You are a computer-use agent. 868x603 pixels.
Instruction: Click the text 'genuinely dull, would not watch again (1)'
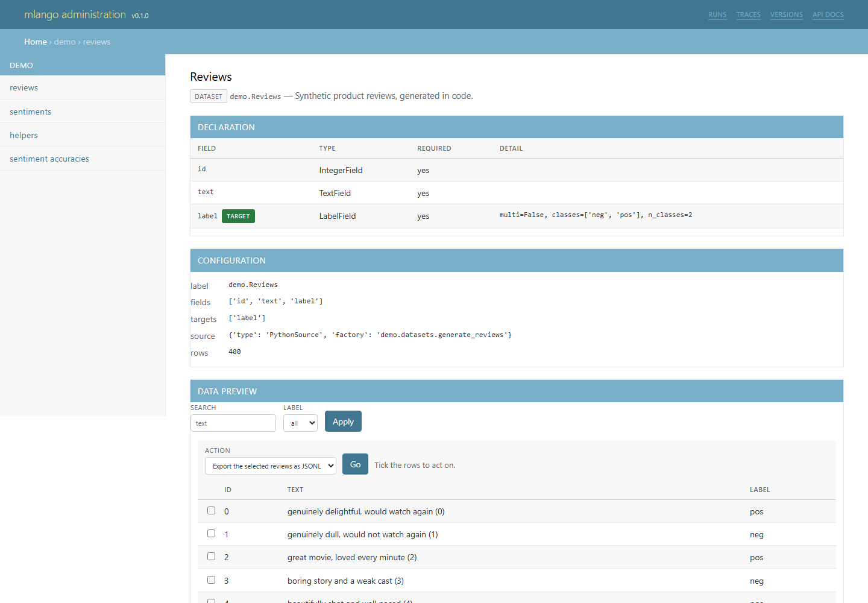pos(363,534)
